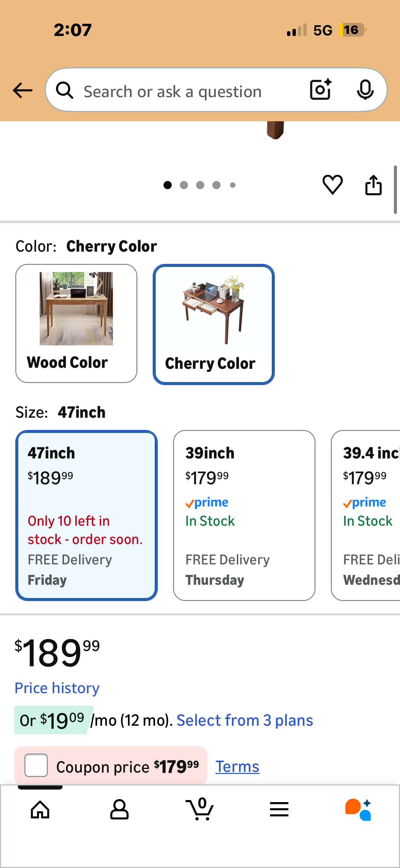Add the desk to your wish list
This screenshot has width=400, height=868.
(332, 185)
